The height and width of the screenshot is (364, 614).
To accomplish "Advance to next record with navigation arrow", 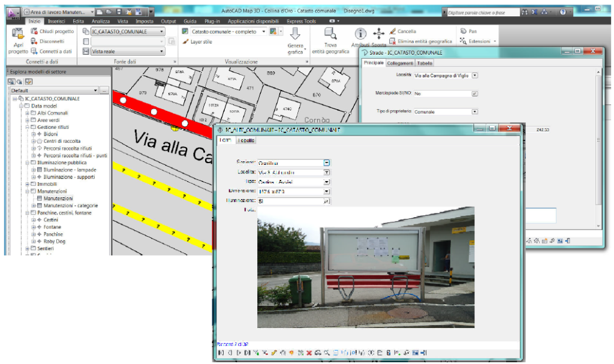I will pyautogui.click(x=239, y=353).
